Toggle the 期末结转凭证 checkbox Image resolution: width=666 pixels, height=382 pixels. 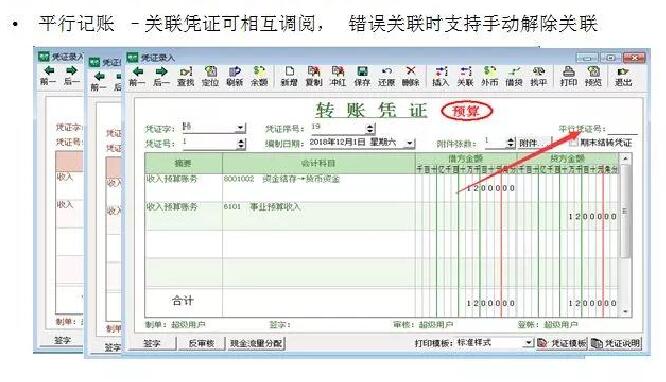tap(573, 143)
